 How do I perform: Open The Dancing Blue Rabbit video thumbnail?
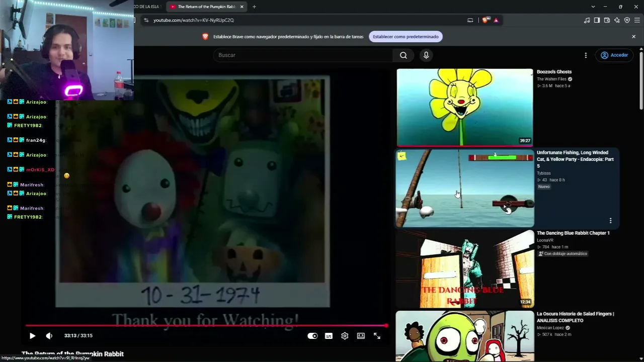(x=465, y=269)
